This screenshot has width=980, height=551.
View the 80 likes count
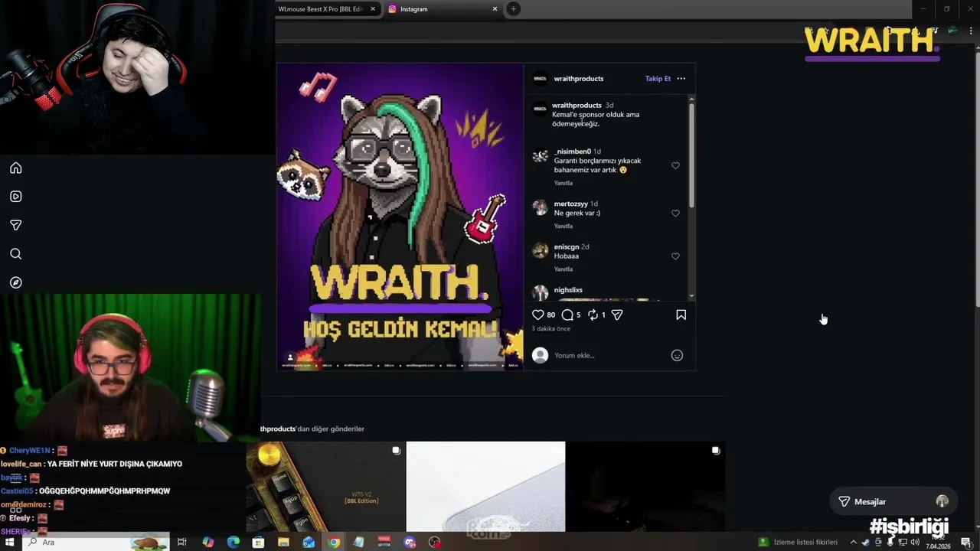(x=551, y=315)
